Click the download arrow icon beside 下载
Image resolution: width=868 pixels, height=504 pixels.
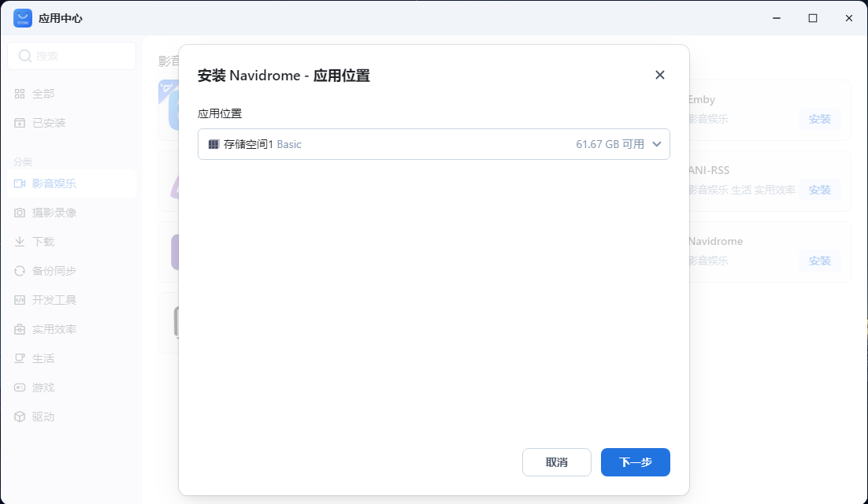click(x=20, y=242)
